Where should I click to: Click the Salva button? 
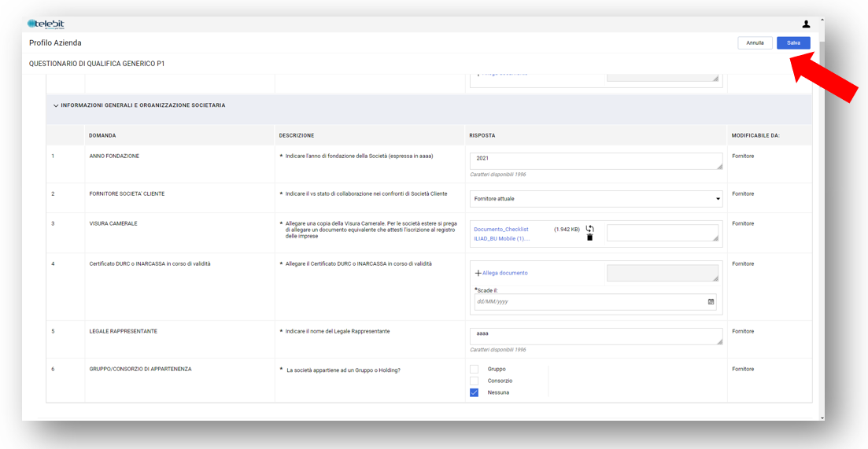click(792, 43)
